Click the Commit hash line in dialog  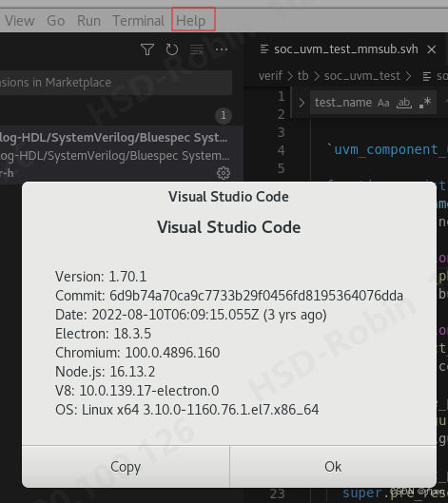229,296
